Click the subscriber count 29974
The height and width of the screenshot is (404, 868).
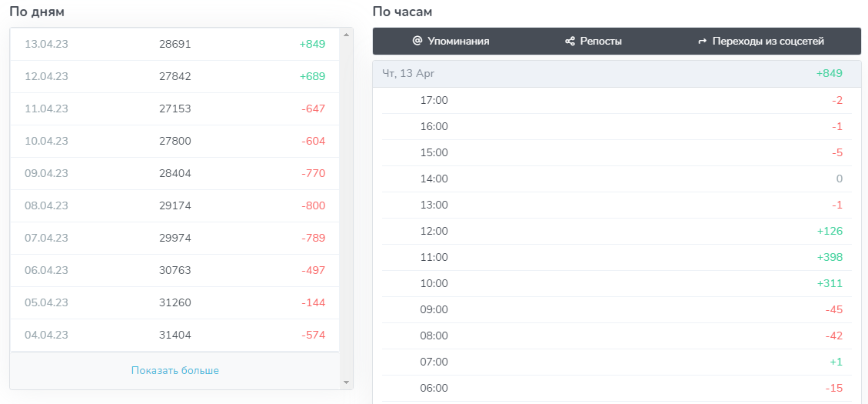point(175,239)
